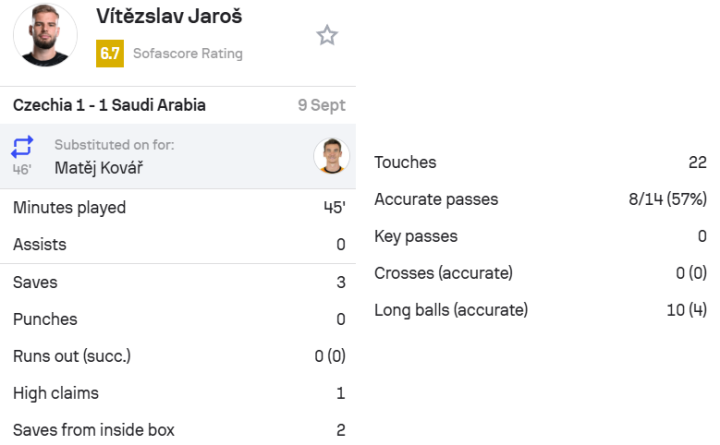
Task: Open Matěj Kovář player avatar
Action: pyautogui.click(x=332, y=156)
